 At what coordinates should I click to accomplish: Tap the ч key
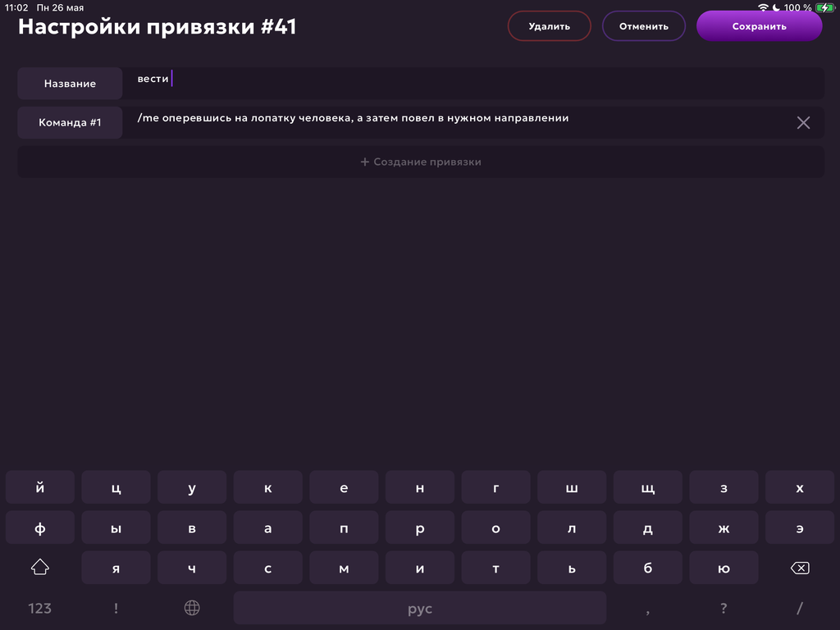pos(192,568)
